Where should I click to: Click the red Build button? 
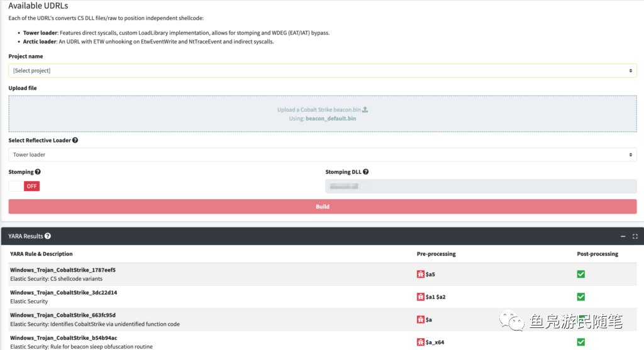[323, 206]
